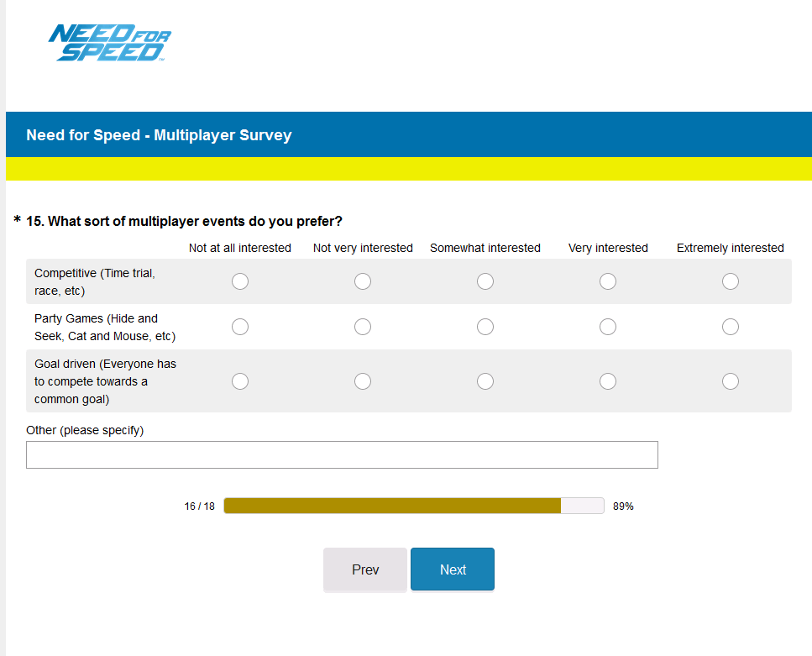Image resolution: width=812 pixels, height=656 pixels.
Task: Pick Extremely interested for Party Games
Action: pos(731,327)
